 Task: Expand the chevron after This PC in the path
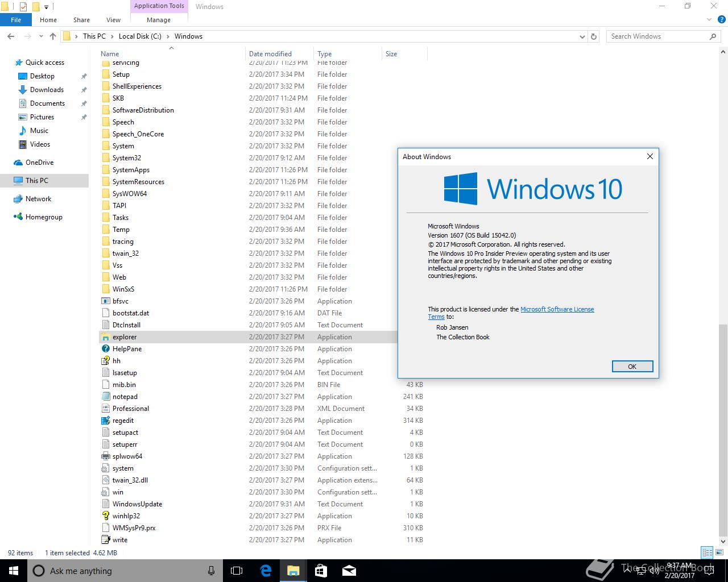(x=112, y=36)
